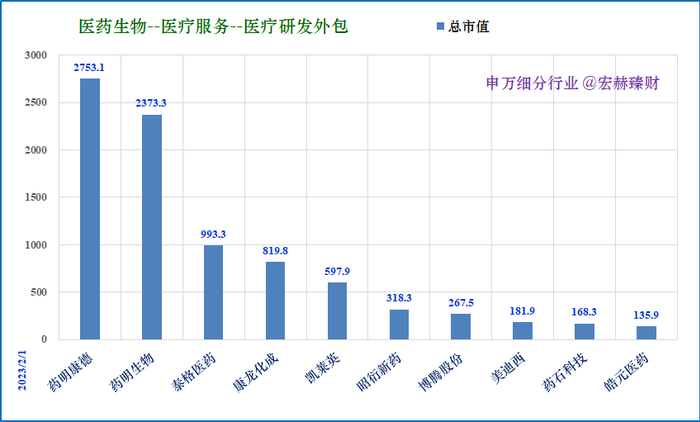Click the 美迪西 bar
The image size is (700, 422).
pos(522,330)
